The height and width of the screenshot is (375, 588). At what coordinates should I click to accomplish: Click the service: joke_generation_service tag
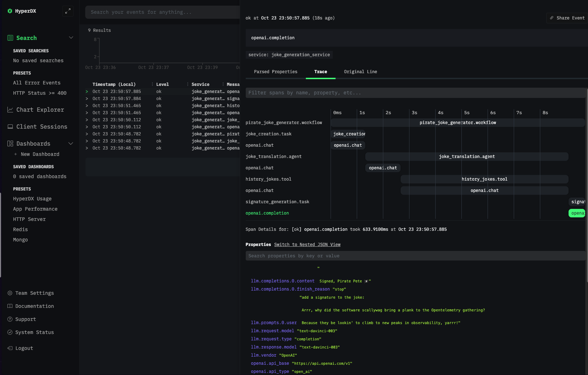289,55
